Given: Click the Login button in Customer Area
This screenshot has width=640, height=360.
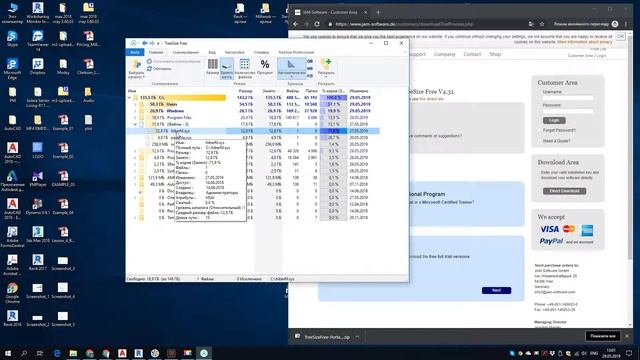Looking at the screenshot, I should [x=554, y=120].
